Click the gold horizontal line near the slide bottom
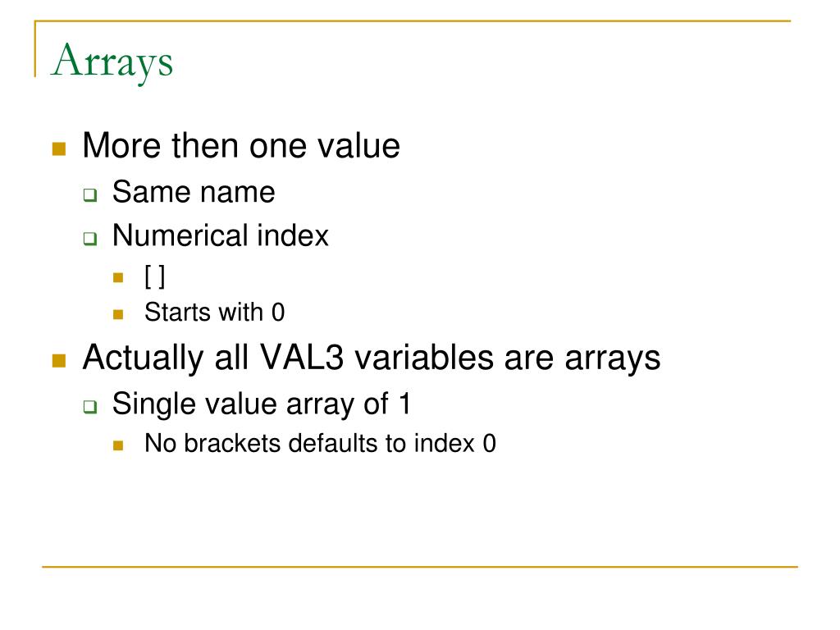Viewport: 840px width, 630px height. pyautogui.click(x=420, y=567)
